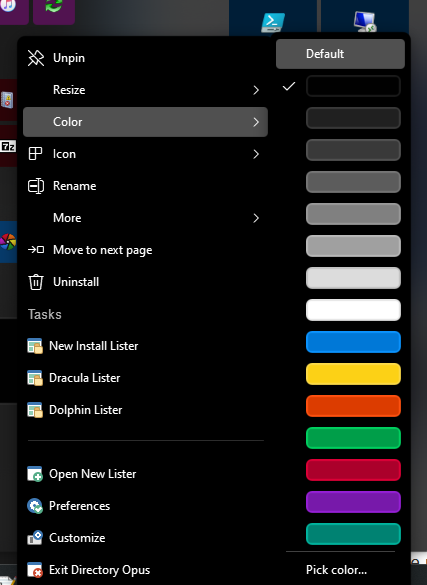Select the Resize menu entry
Screen dimensions: 427x585
coord(145,90)
